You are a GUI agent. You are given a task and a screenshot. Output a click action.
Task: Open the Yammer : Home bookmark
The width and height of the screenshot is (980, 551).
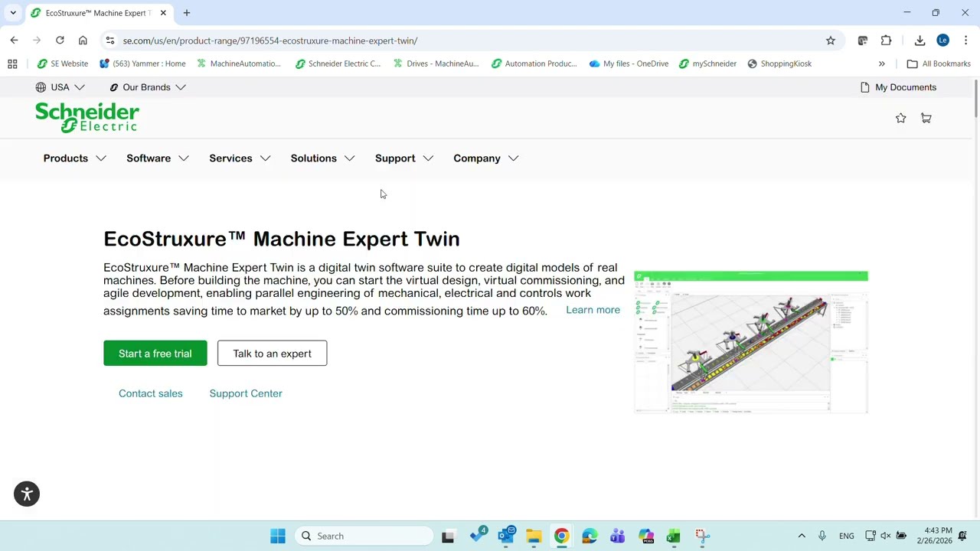142,64
